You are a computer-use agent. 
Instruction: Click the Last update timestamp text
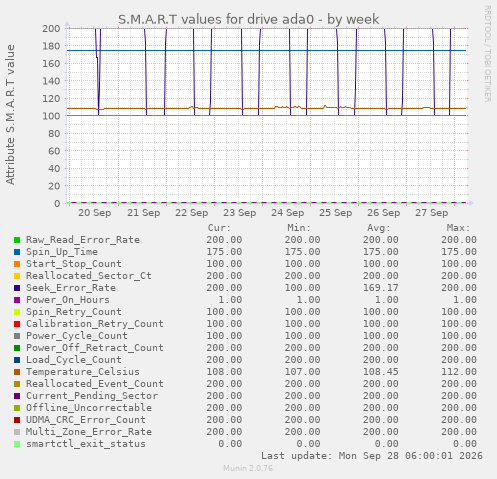(x=372, y=456)
